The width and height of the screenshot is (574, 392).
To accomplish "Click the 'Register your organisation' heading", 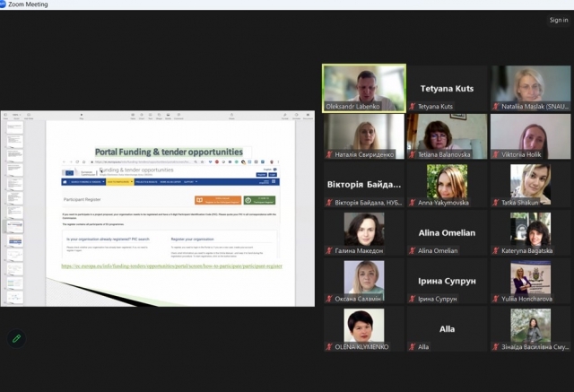I will click(x=193, y=239).
